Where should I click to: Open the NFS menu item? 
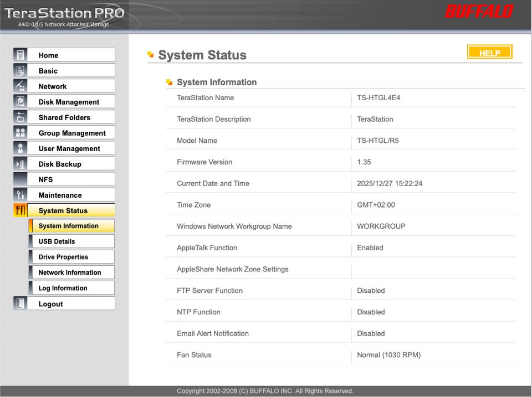[x=71, y=179]
